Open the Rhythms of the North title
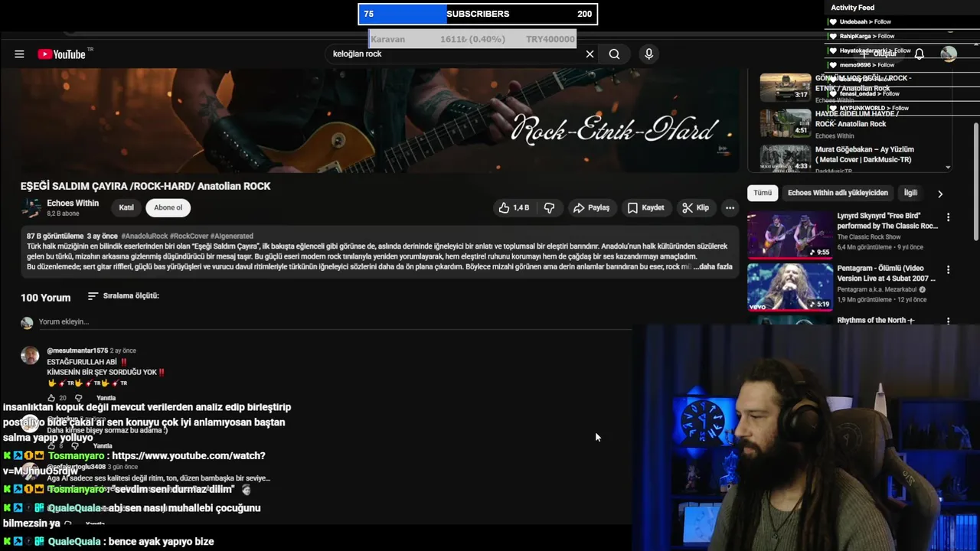This screenshot has height=551, width=980. tap(875, 321)
